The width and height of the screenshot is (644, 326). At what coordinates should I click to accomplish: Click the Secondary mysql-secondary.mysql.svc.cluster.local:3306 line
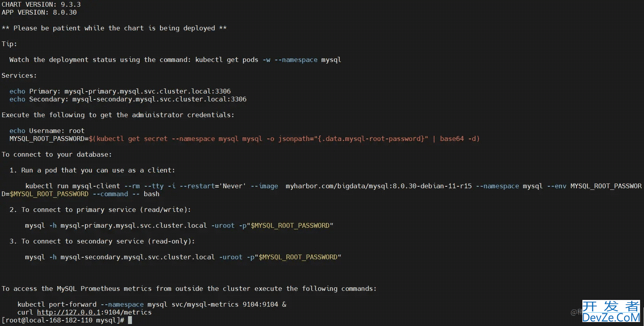[128, 99]
